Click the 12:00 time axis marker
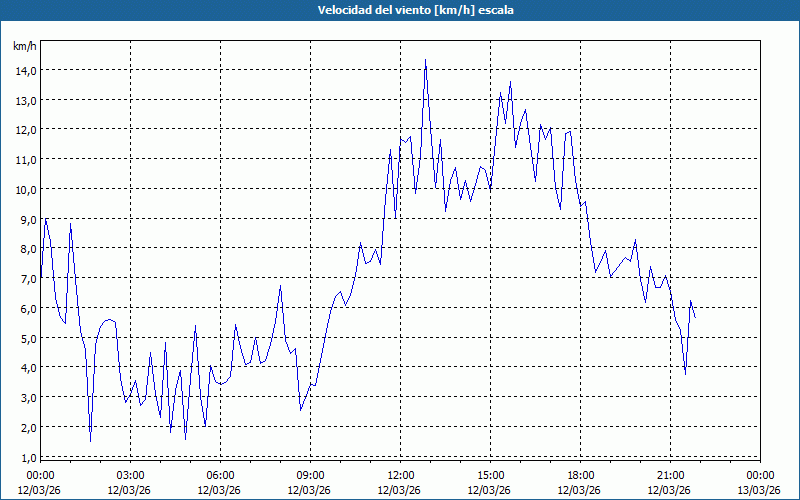The image size is (800, 500). 400,475
